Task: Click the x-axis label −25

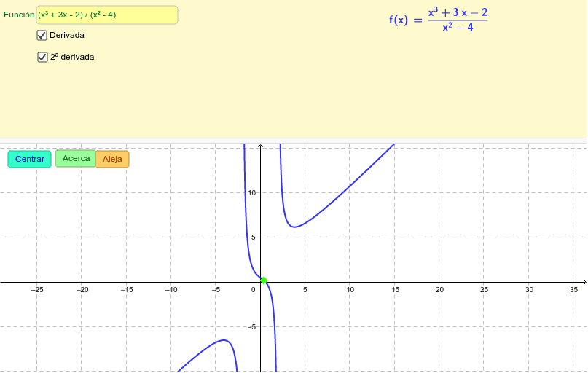Action: (36, 290)
